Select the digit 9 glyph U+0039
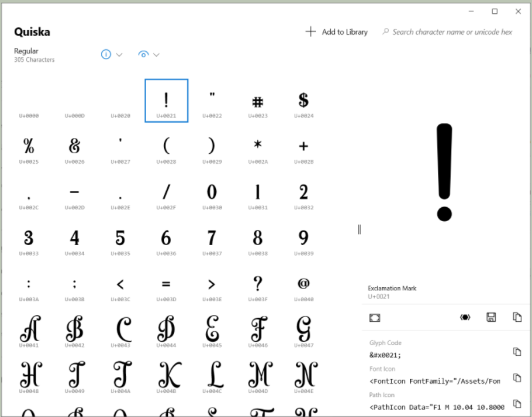The height and width of the screenshot is (417, 532). 303,238
